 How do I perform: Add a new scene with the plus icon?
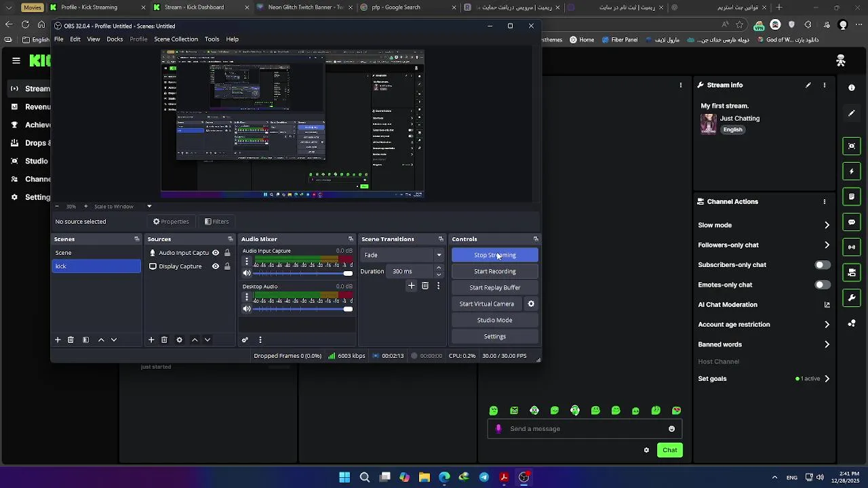(x=58, y=340)
